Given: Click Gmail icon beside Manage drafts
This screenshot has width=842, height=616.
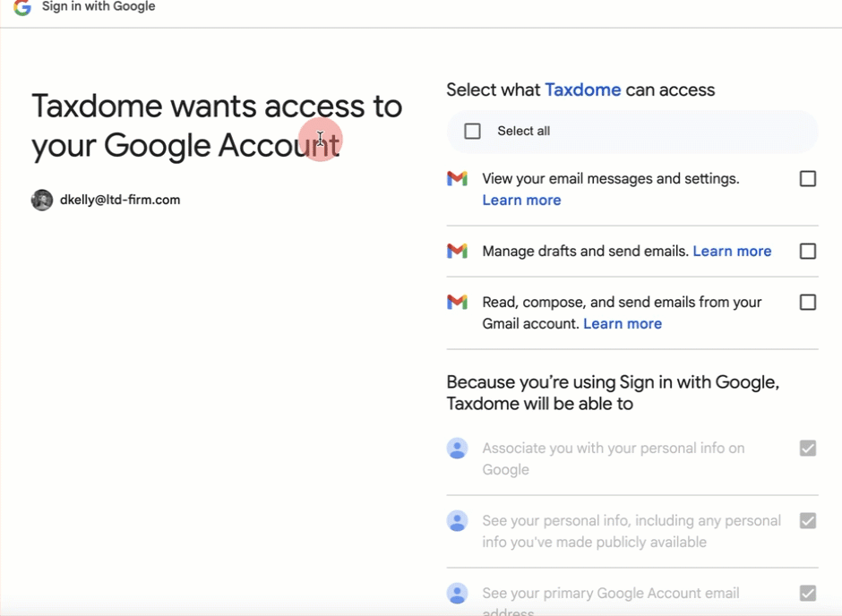Looking at the screenshot, I should point(457,252).
